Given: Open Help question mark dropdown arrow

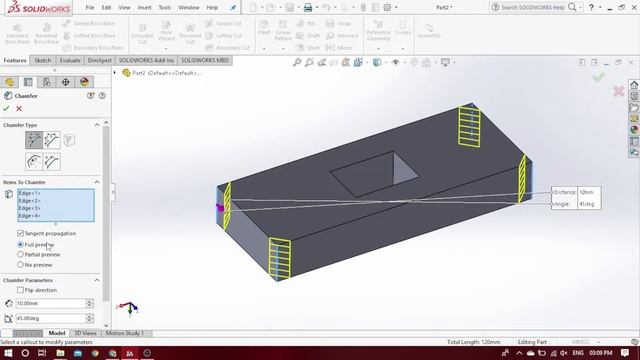Looking at the screenshot, I should click(600, 7).
